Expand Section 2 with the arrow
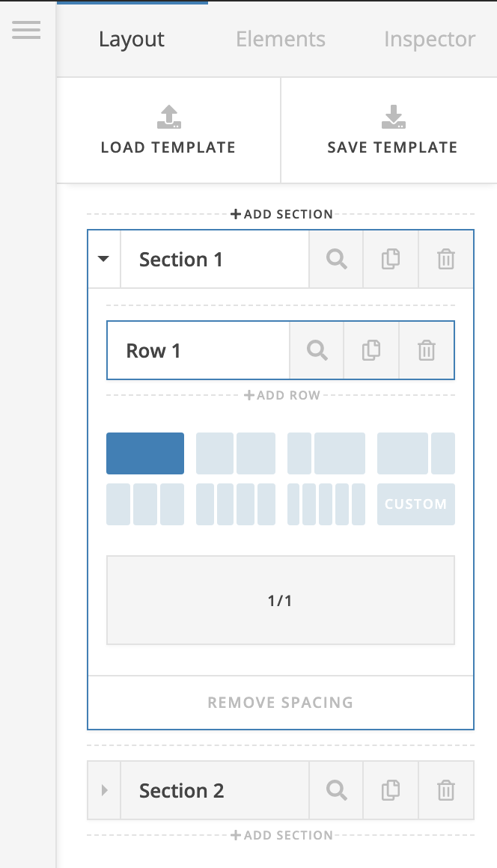The image size is (497, 868). click(104, 790)
